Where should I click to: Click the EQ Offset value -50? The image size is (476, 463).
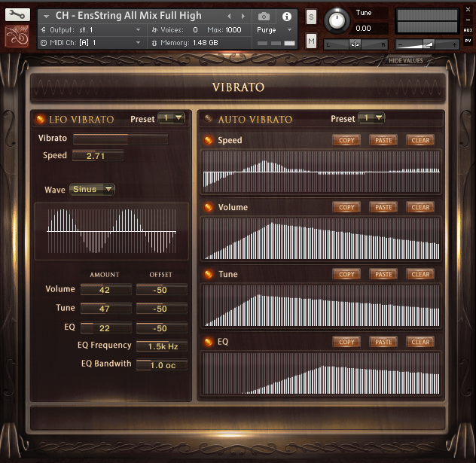point(161,328)
